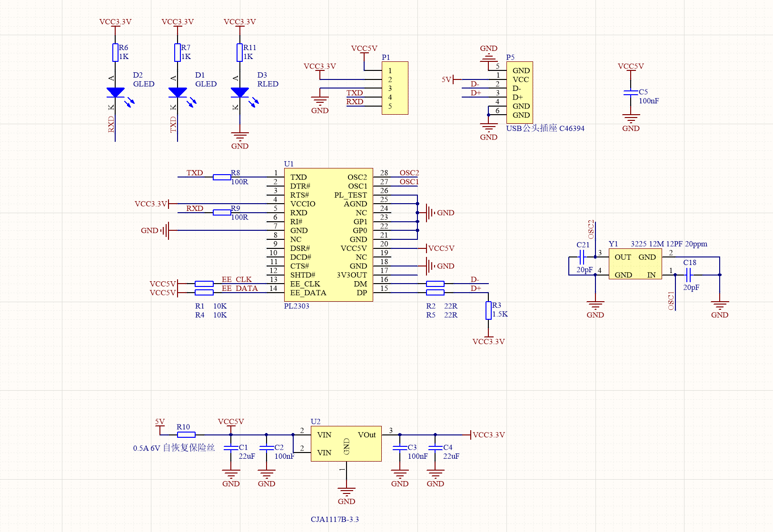
Task: Click resistor on the EE_DATA line
Action: point(204,292)
